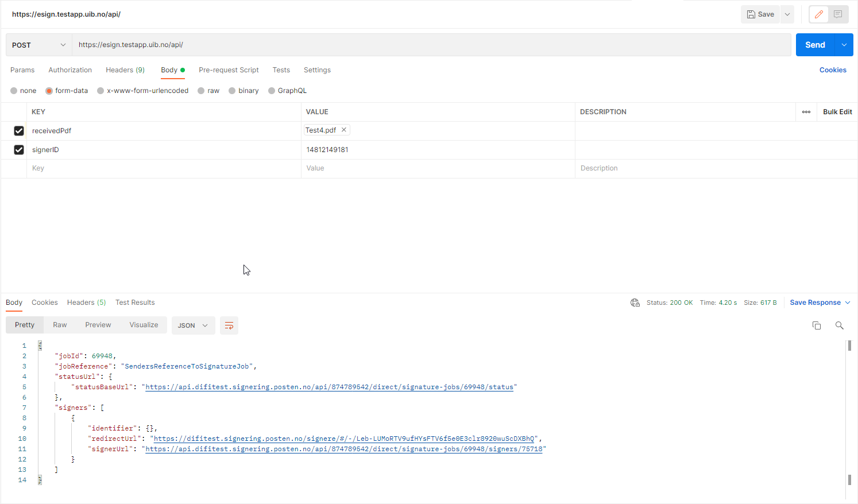Switch to response Cookies tab
The width and height of the screenshot is (858, 504).
click(45, 303)
